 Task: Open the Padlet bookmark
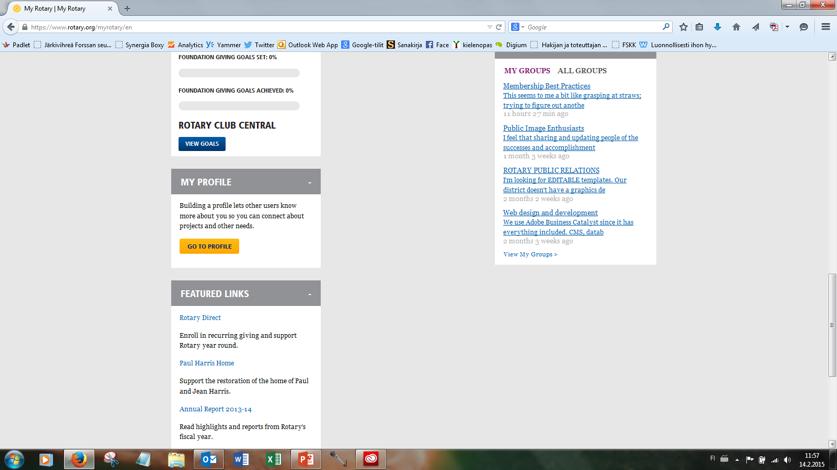pos(16,45)
